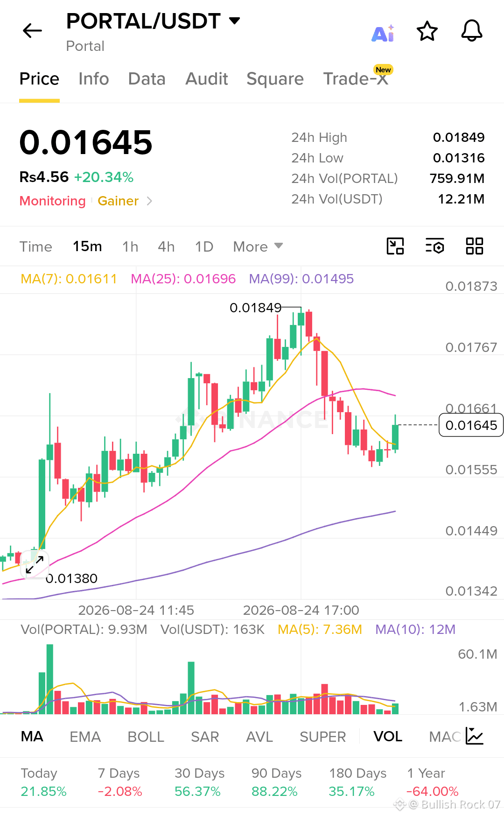Screen dimensions: 504x816
Task: Open price alert bell icon
Action: [472, 31]
